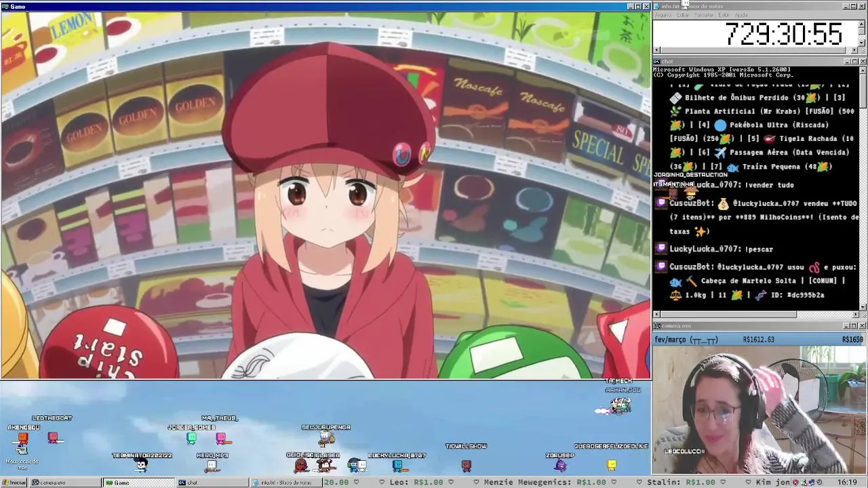
Task: Click the money bag emoji in chat
Action: 723,203
